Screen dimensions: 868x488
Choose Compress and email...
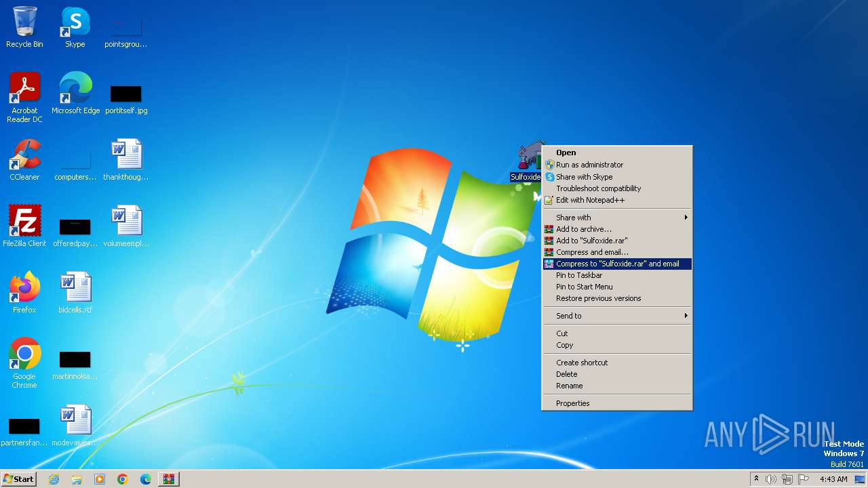[x=617, y=252]
